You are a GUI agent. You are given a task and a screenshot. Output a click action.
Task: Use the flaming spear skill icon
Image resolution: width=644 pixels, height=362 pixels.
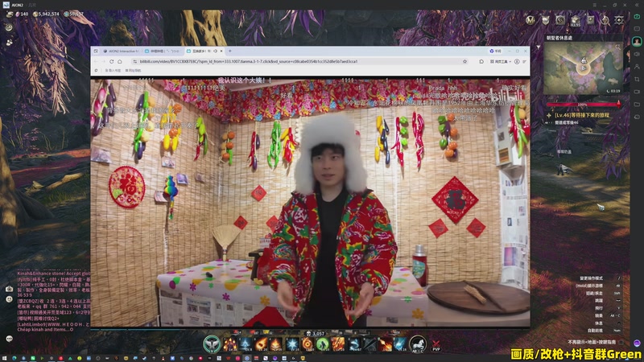click(386, 344)
